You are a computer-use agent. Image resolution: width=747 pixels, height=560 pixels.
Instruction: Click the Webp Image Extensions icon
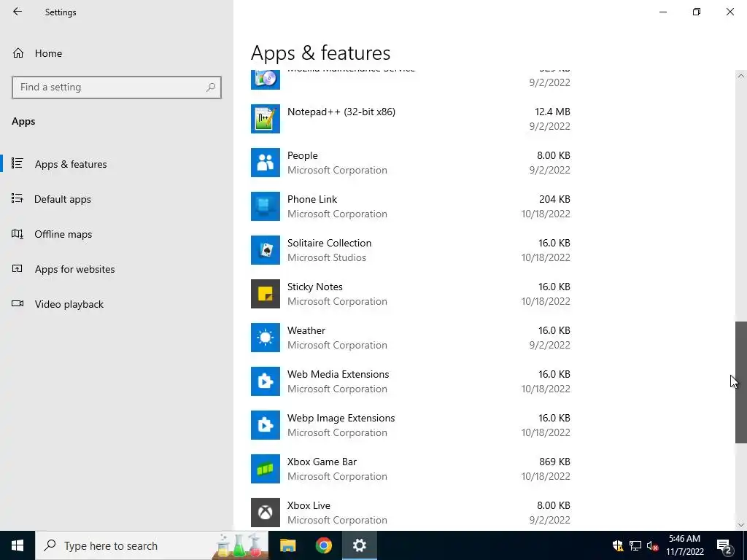(x=266, y=425)
